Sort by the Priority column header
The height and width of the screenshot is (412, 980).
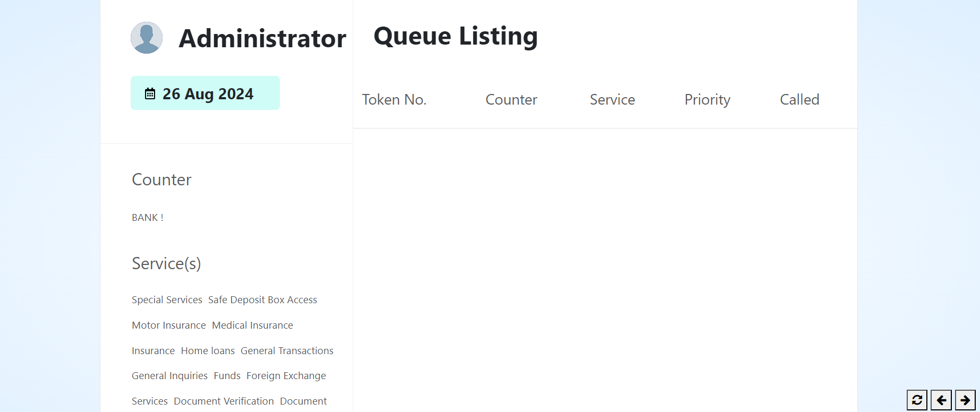click(707, 99)
